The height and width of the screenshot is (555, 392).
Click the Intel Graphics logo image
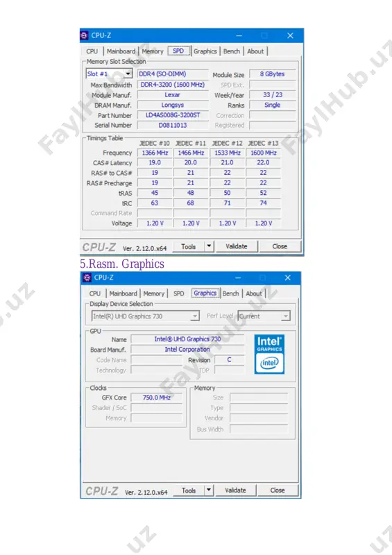click(x=269, y=354)
